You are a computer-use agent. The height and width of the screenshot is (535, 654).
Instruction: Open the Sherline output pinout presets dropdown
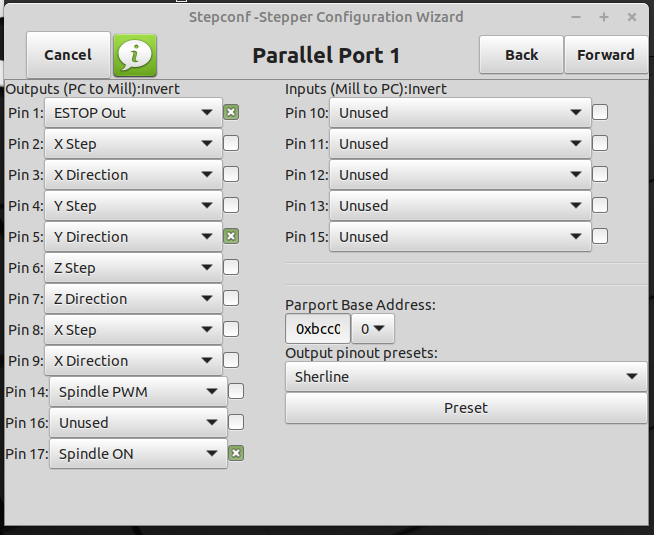pos(466,377)
